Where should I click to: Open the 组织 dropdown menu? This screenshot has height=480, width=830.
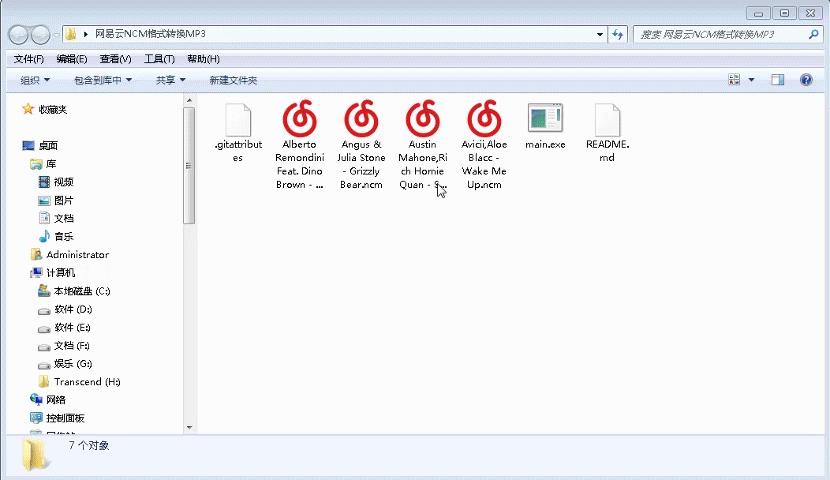[x=35, y=80]
